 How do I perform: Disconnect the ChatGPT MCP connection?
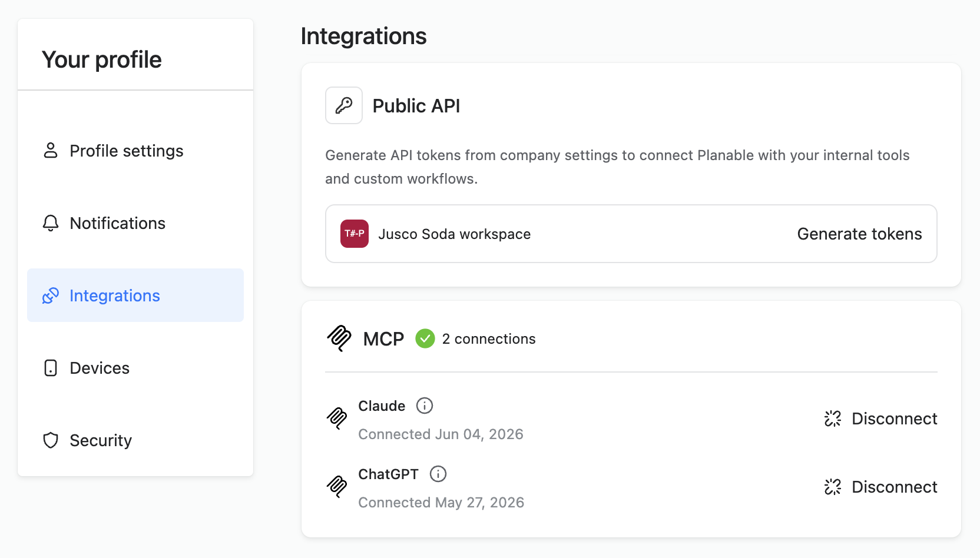[x=880, y=487]
